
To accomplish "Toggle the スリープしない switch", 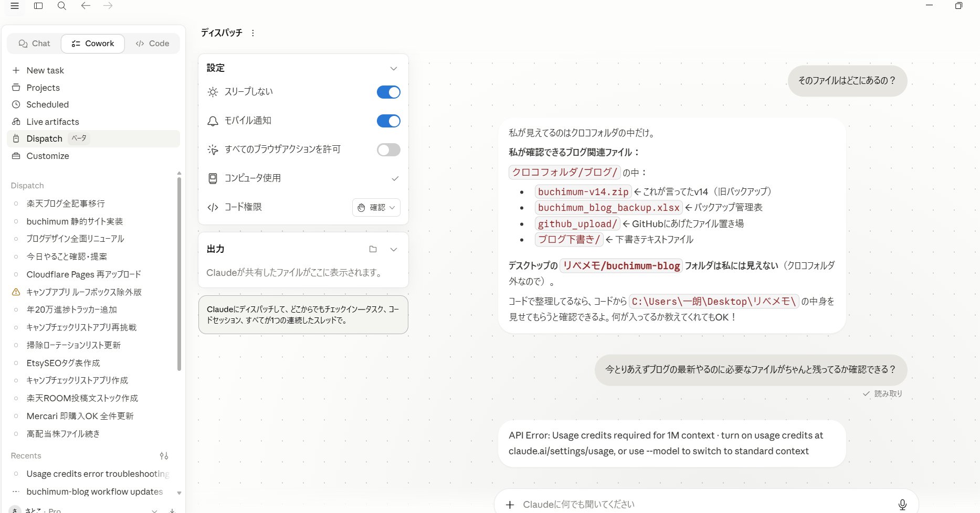I will click(388, 92).
